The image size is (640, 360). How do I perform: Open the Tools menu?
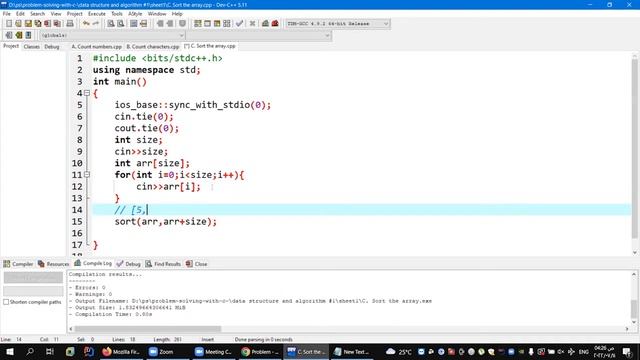[x=117, y=13]
